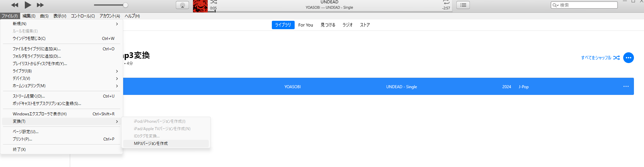Open the blue playlist more-options button
The image size is (644, 167).
point(629,58)
